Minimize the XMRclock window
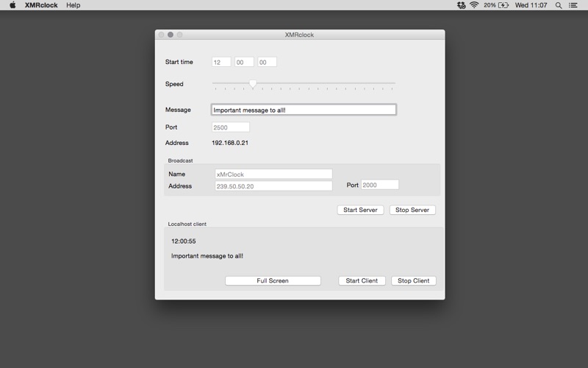The image size is (588, 368). click(x=171, y=35)
